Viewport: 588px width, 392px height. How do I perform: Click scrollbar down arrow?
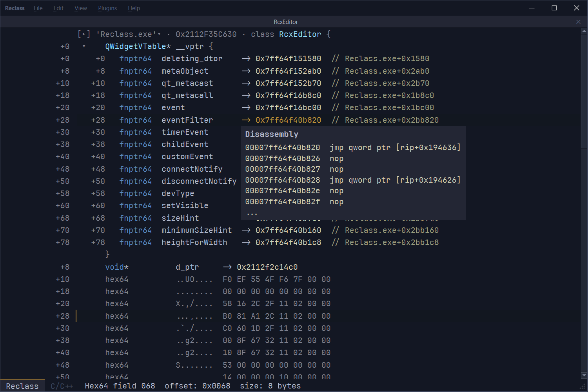pyautogui.click(x=584, y=375)
